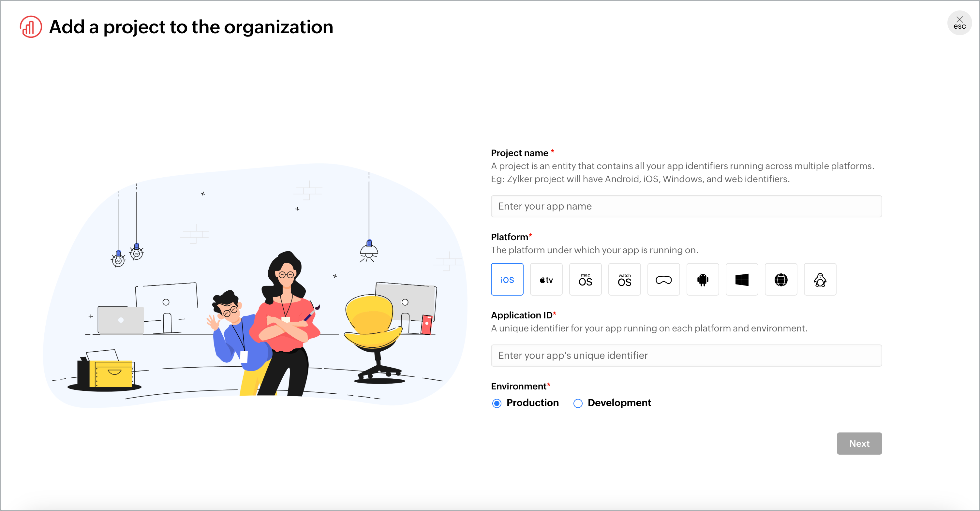Choose the Apple TV platform
The width and height of the screenshot is (980, 511).
coord(546,280)
